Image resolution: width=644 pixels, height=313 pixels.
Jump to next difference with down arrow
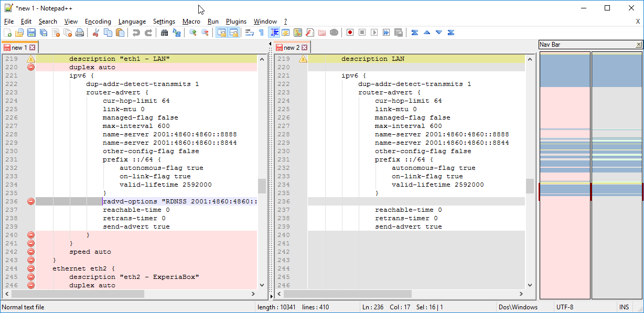(439, 33)
